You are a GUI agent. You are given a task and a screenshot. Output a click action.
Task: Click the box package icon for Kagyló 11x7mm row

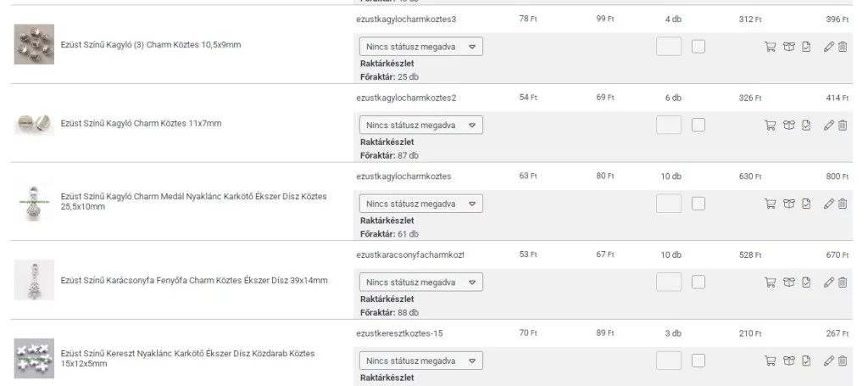789,126
